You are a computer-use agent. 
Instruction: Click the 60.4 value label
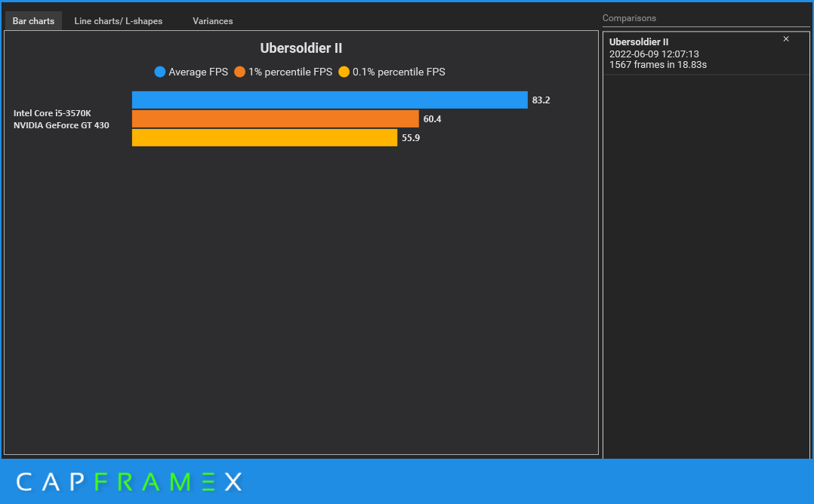click(x=432, y=118)
